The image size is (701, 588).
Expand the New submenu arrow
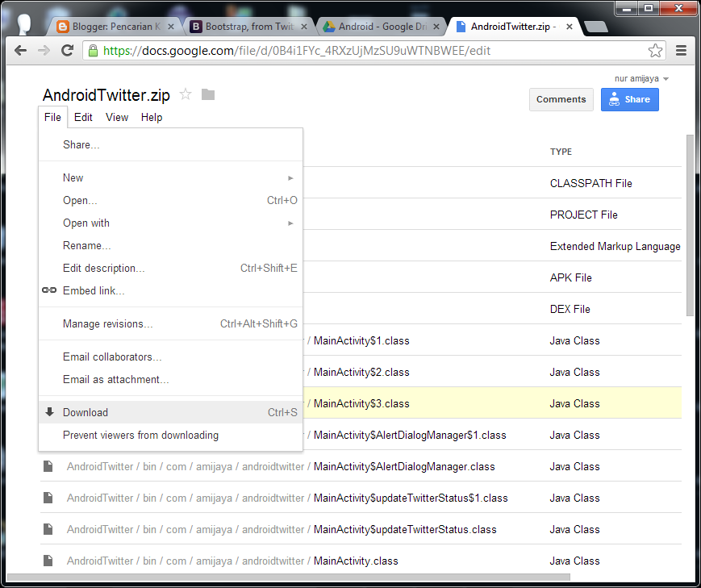tap(290, 178)
